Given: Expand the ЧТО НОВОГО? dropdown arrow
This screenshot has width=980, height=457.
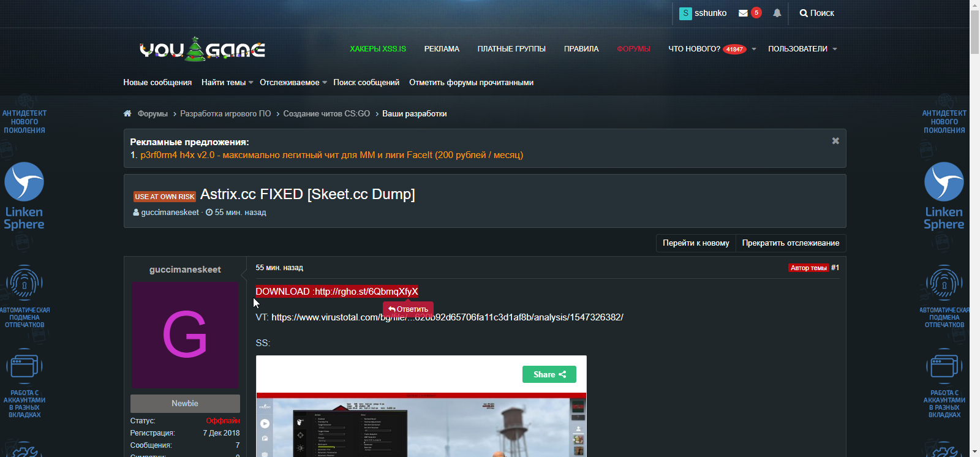Looking at the screenshot, I should coord(754,49).
